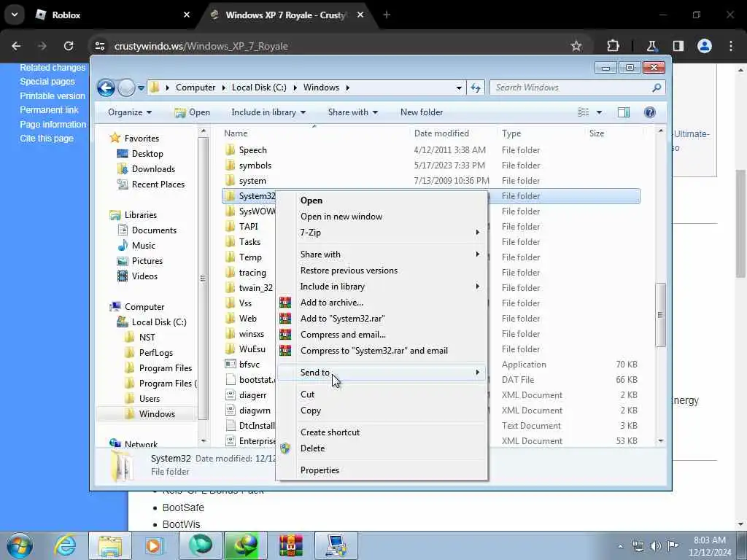747x560 pixels.
Task: Open Chrome extensions puzzle icon
Action: point(613,46)
